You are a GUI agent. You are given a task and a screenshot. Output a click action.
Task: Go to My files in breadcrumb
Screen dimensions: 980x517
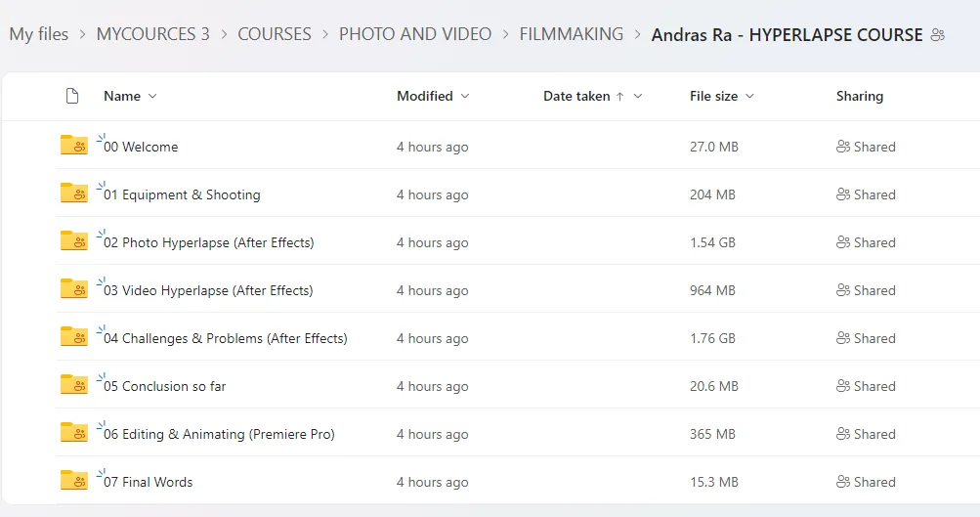pos(39,34)
